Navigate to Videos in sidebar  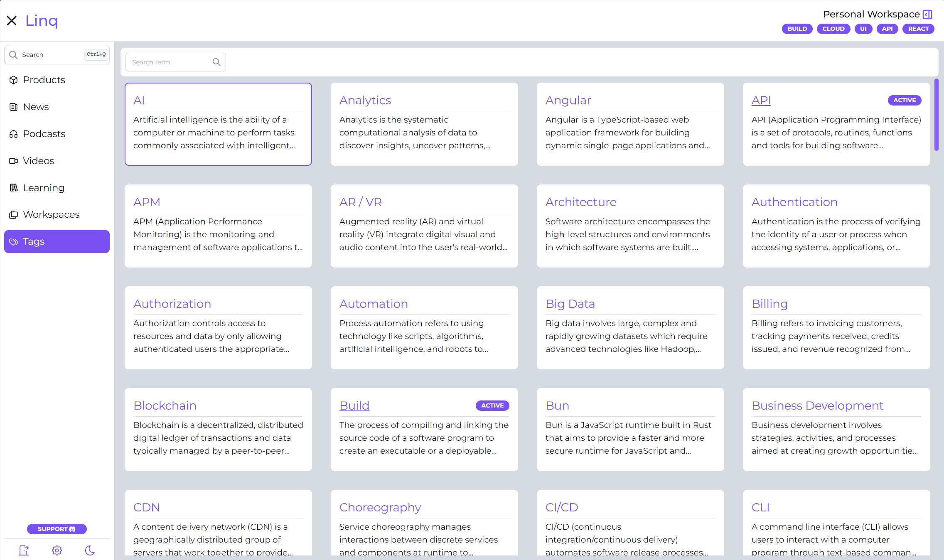[x=38, y=161]
